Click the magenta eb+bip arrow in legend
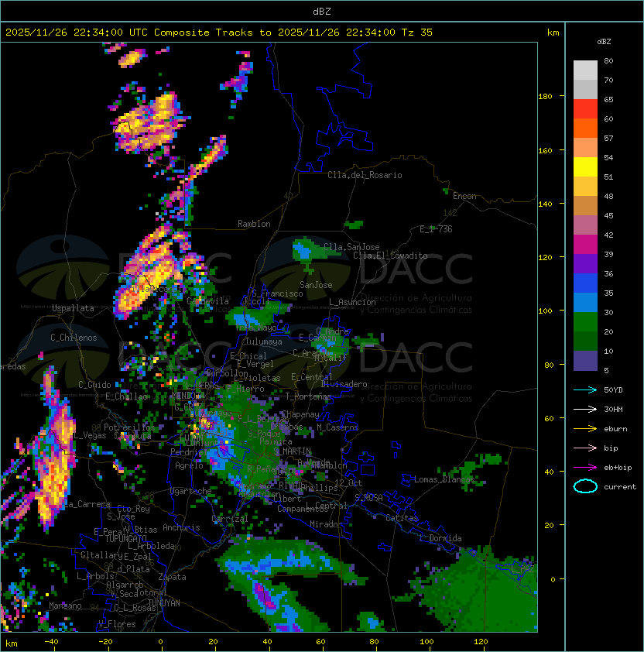Image resolution: width=644 pixels, height=652 pixels. click(585, 468)
